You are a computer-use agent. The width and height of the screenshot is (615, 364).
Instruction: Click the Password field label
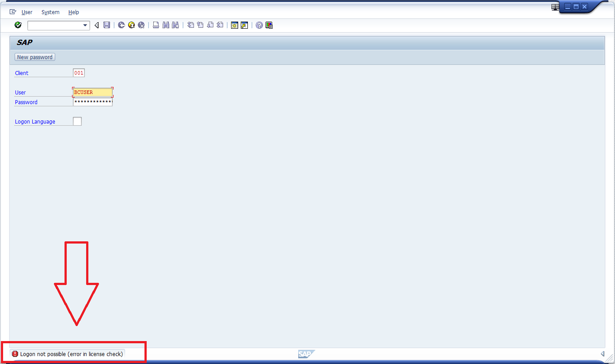point(26,102)
